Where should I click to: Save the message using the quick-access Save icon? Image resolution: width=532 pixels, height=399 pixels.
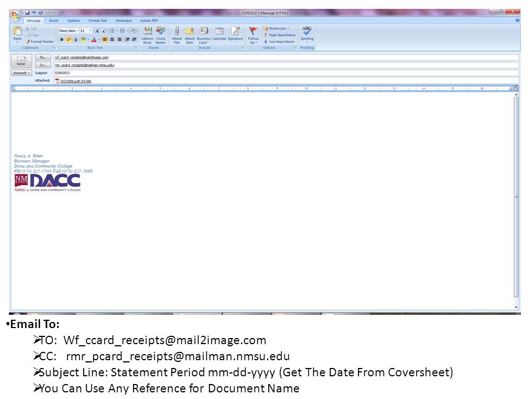tap(27, 13)
